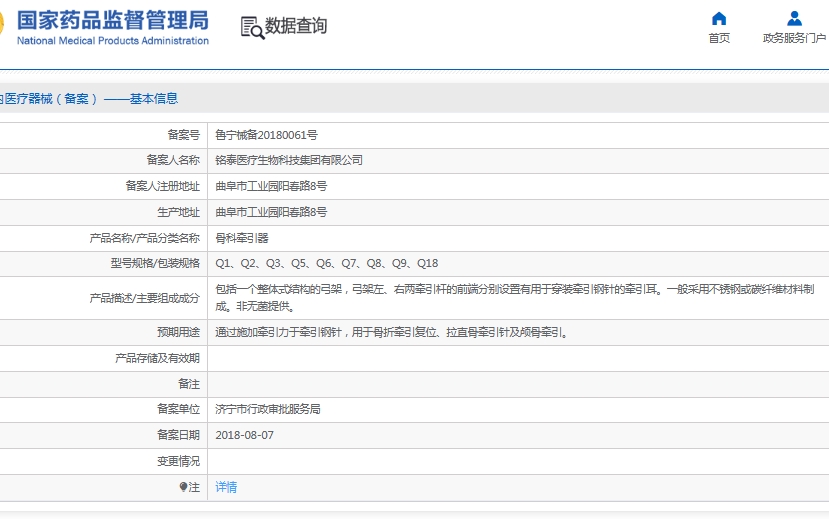Select the value 铭泰医疗生物科技集团有限公司
The image size is (829, 519).
[289, 160]
